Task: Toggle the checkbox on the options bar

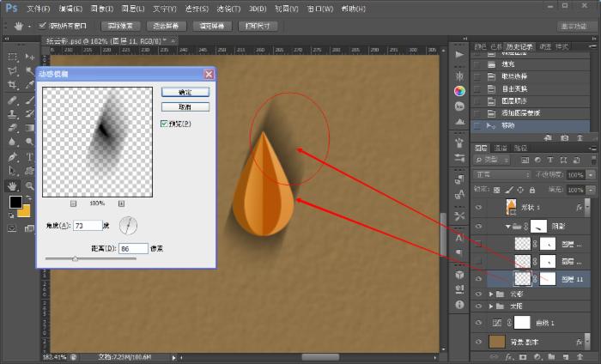Action: pyautogui.click(x=43, y=26)
